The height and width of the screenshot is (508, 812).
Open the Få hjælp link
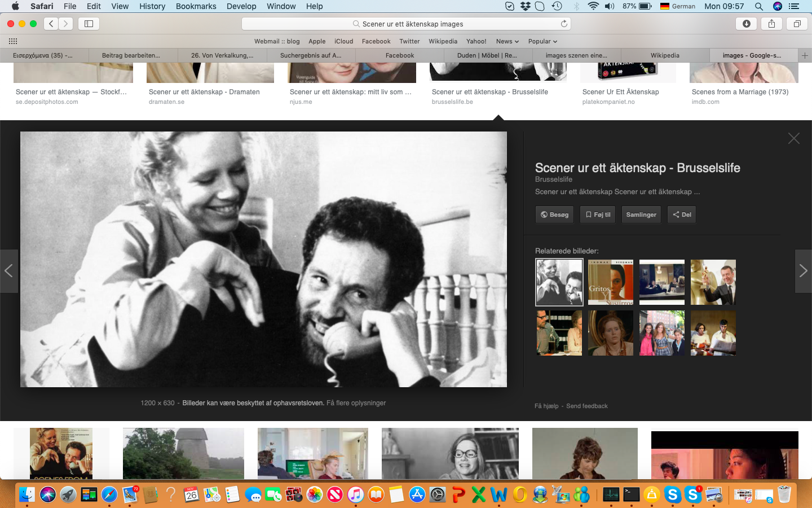pyautogui.click(x=546, y=406)
